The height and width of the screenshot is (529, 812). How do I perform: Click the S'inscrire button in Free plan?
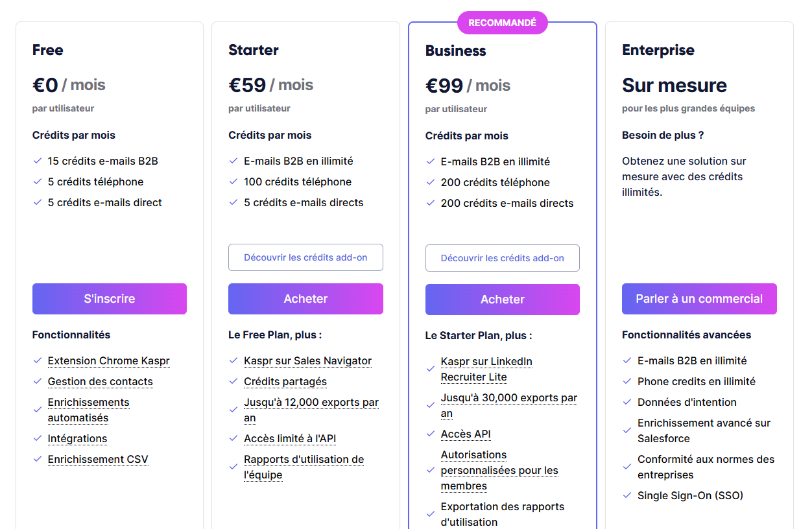coord(110,299)
